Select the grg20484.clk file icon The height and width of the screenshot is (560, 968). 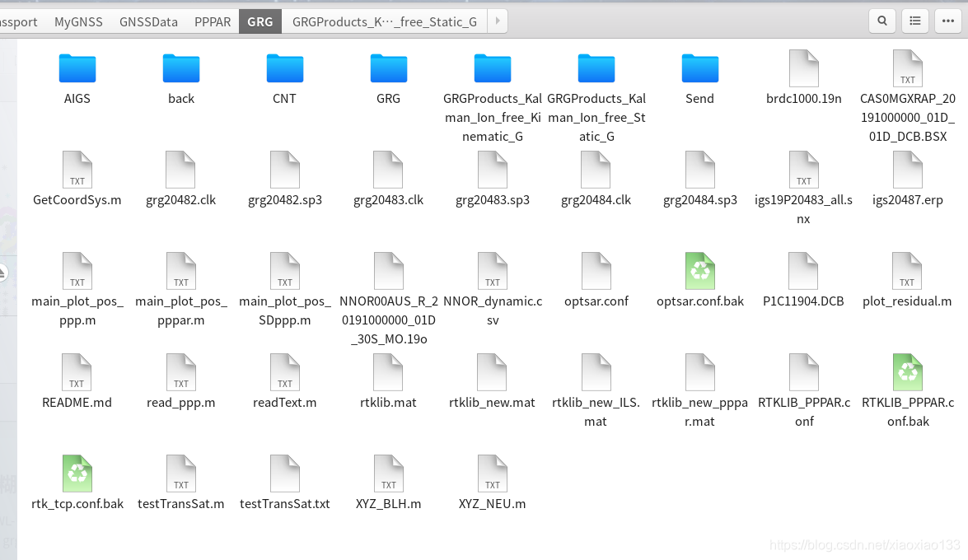pyautogui.click(x=596, y=170)
